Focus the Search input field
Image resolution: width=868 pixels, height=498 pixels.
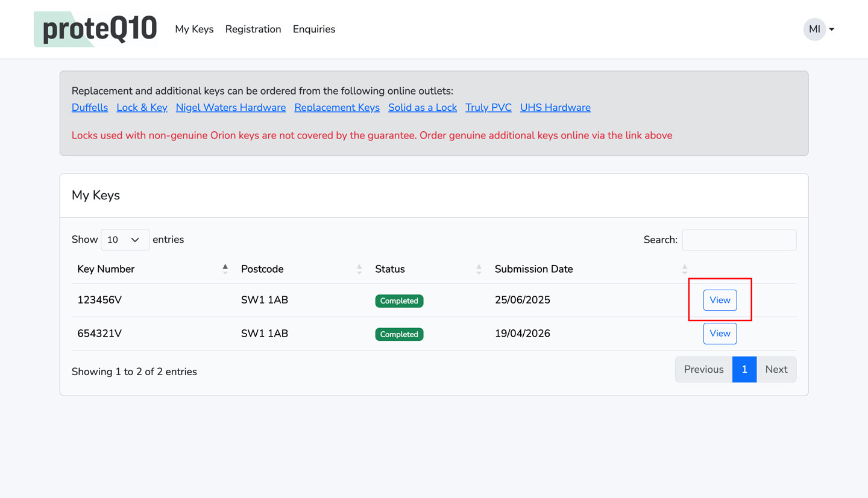point(739,240)
